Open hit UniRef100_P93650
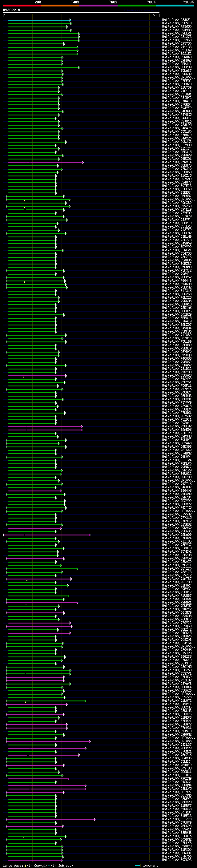 tap(177, 26)
